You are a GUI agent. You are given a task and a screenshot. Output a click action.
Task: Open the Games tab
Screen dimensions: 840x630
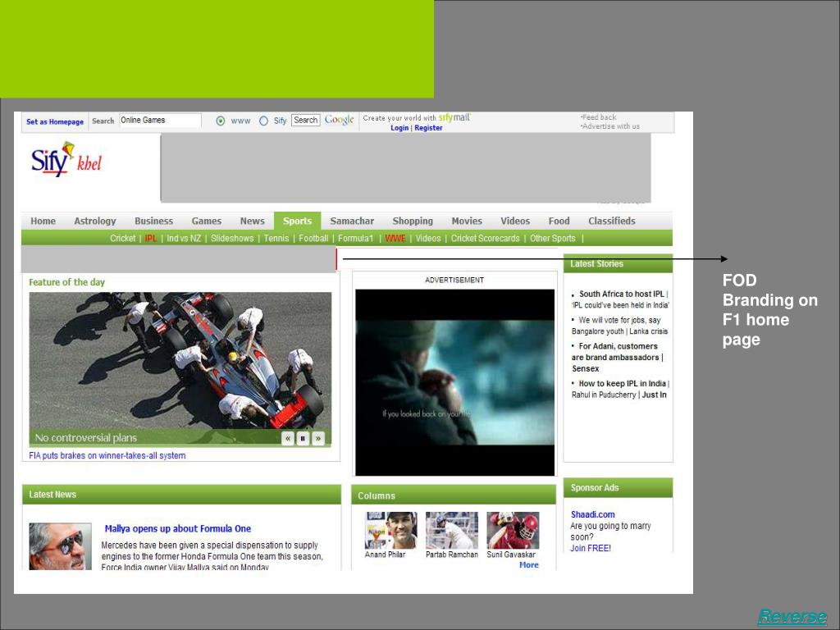[206, 221]
